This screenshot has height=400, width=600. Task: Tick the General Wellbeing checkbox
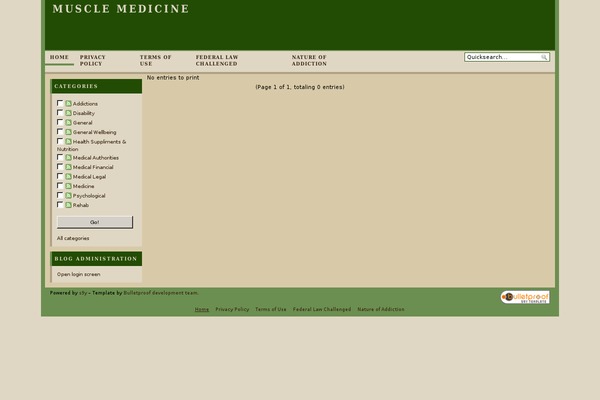[60, 132]
